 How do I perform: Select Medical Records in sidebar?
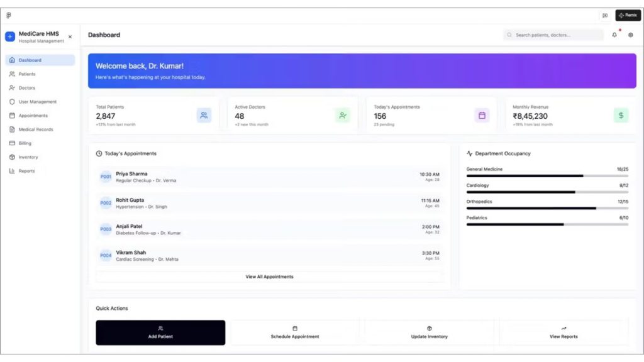(35, 129)
